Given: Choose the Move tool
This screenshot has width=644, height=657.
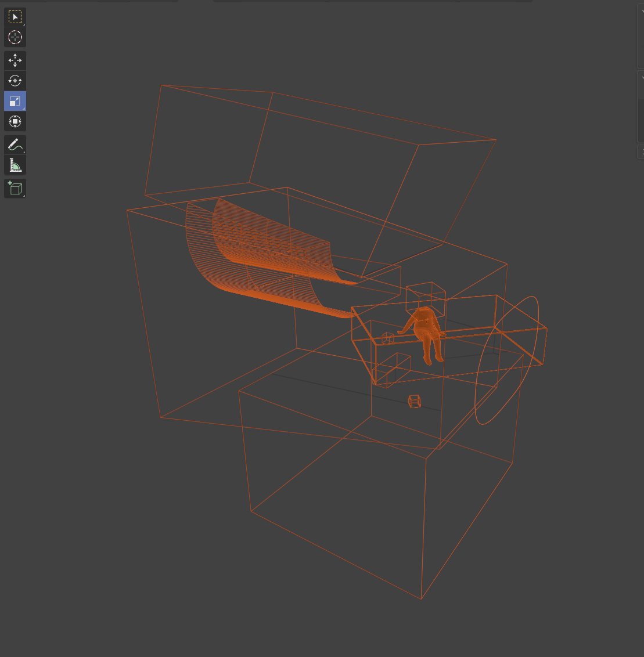Looking at the screenshot, I should click(15, 60).
